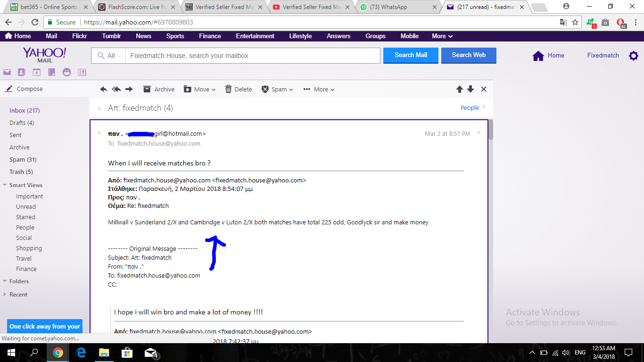
Task: Click the Search Mail button
Action: [411, 55]
